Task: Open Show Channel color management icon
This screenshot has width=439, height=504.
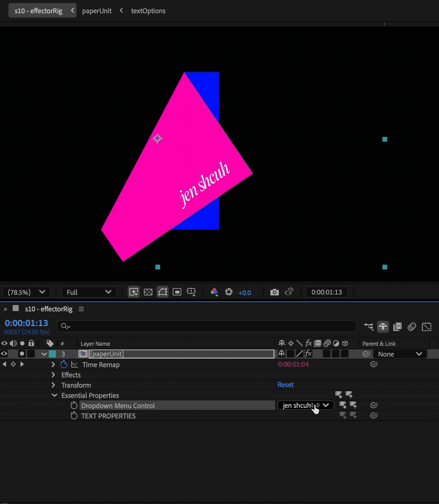Action: pyautogui.click(x=214, y=292)
